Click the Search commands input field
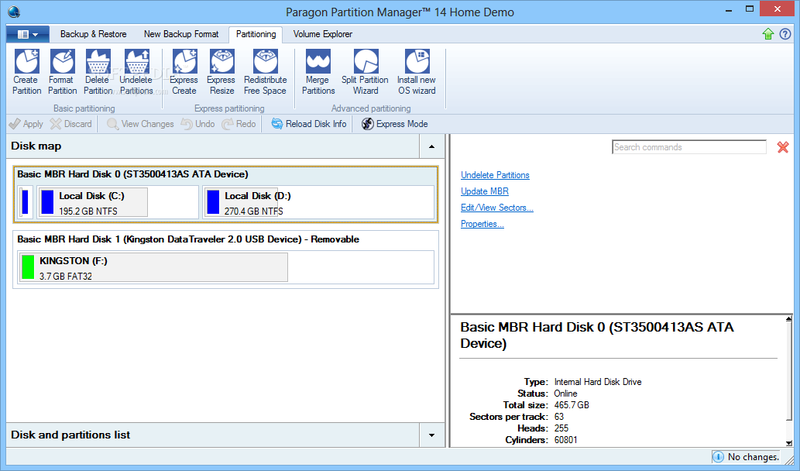The image size is (800, 471). point(689,147)
